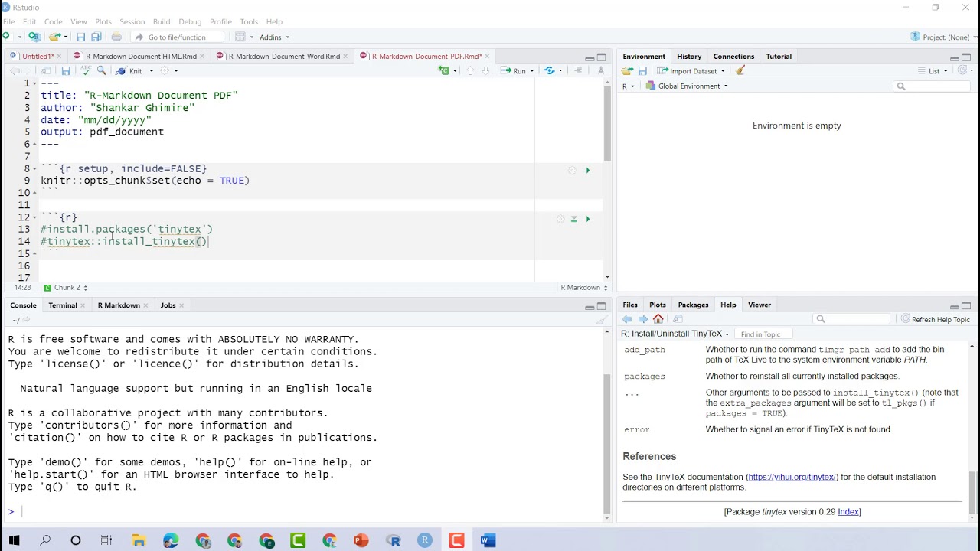Click the create project icon
The width and height of the screenshot is (980, 551).
click(34, 37)
